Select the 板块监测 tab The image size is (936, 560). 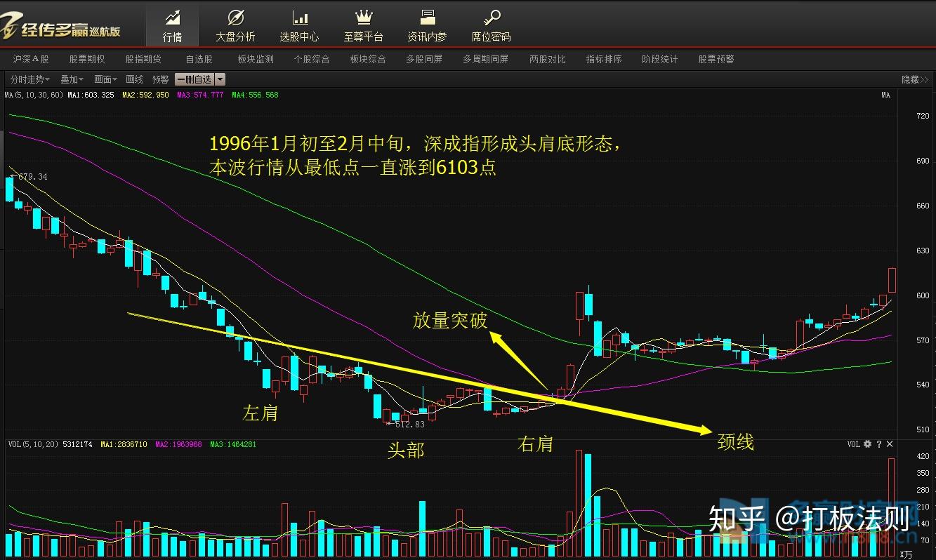(x=256, y=60)
